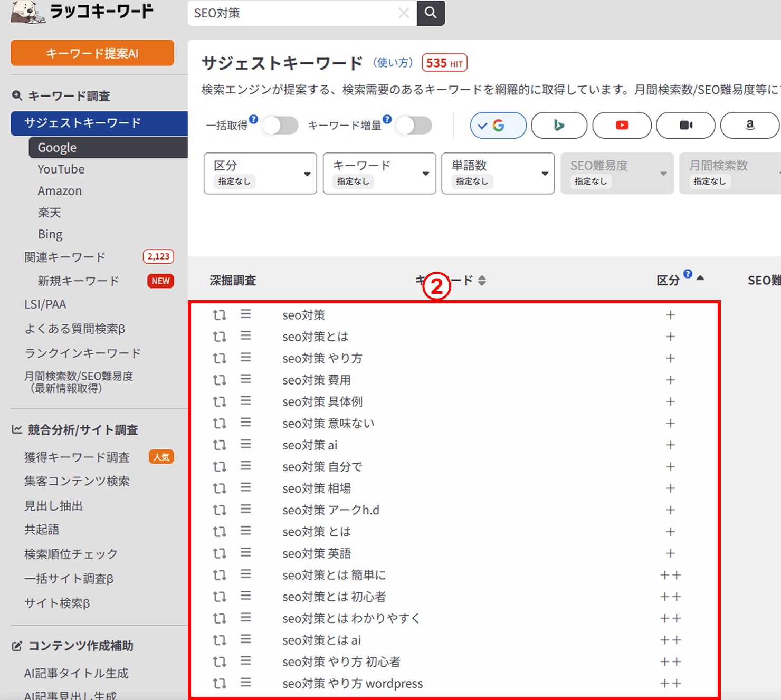Toggle the 一括取得 switch
Viewport: 781px width, 700px height.
click(x=280, y=126)
